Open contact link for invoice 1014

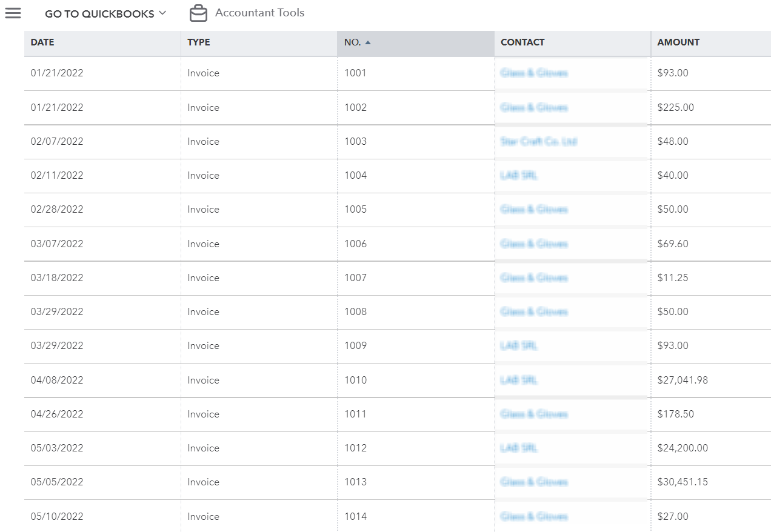pyautogui.click(x=534, y=516)
